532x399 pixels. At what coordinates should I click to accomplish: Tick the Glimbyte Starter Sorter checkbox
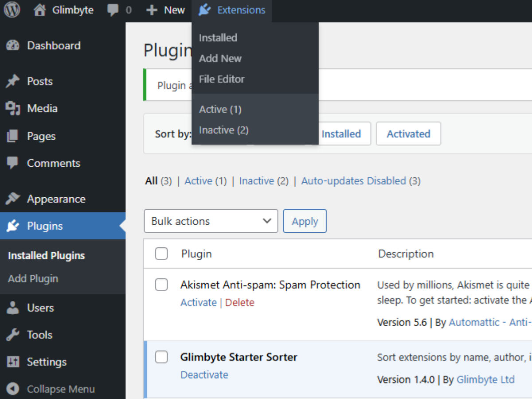[161, 357]
